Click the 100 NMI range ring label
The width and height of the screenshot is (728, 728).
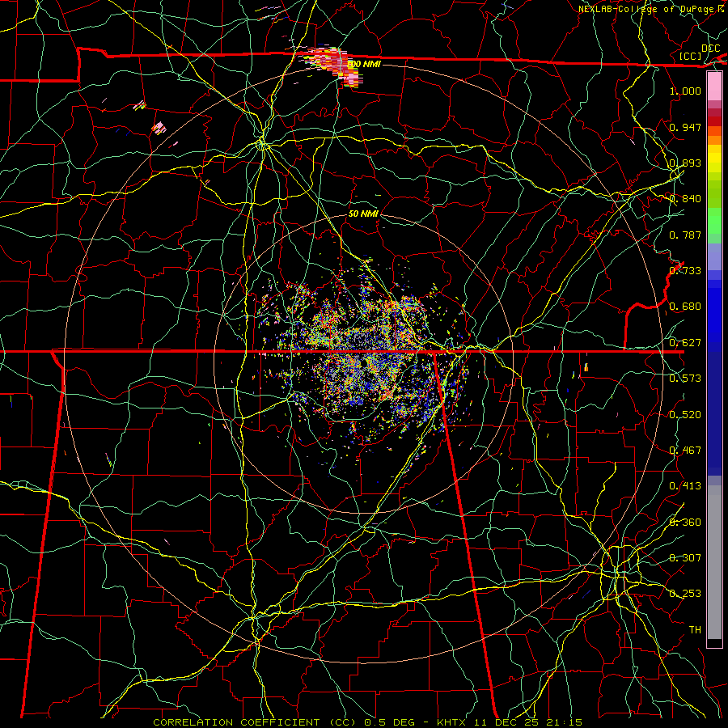click(x=363, y=64)
